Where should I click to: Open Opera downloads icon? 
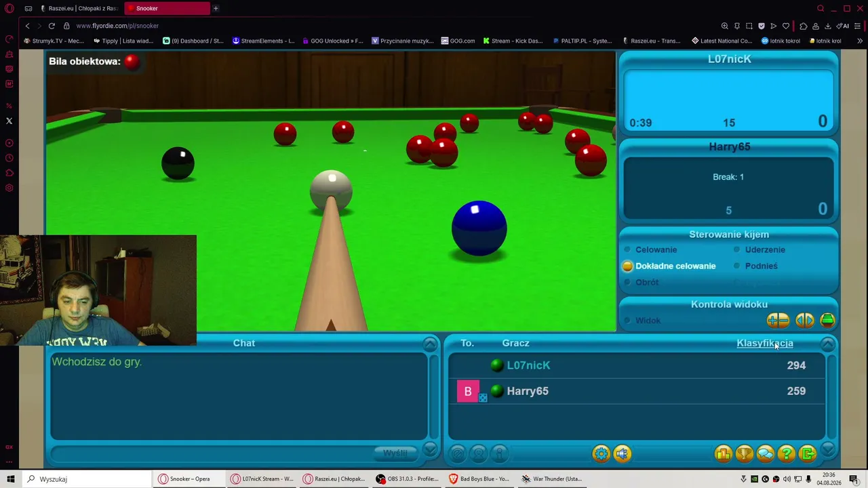[829, 26]
